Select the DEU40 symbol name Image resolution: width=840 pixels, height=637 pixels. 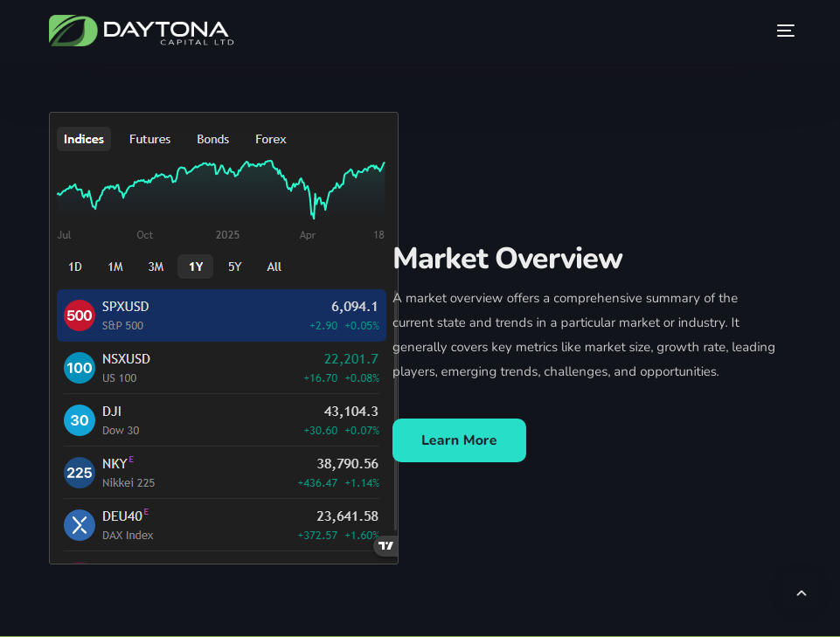pyautogui.click(x=122, y=516)
